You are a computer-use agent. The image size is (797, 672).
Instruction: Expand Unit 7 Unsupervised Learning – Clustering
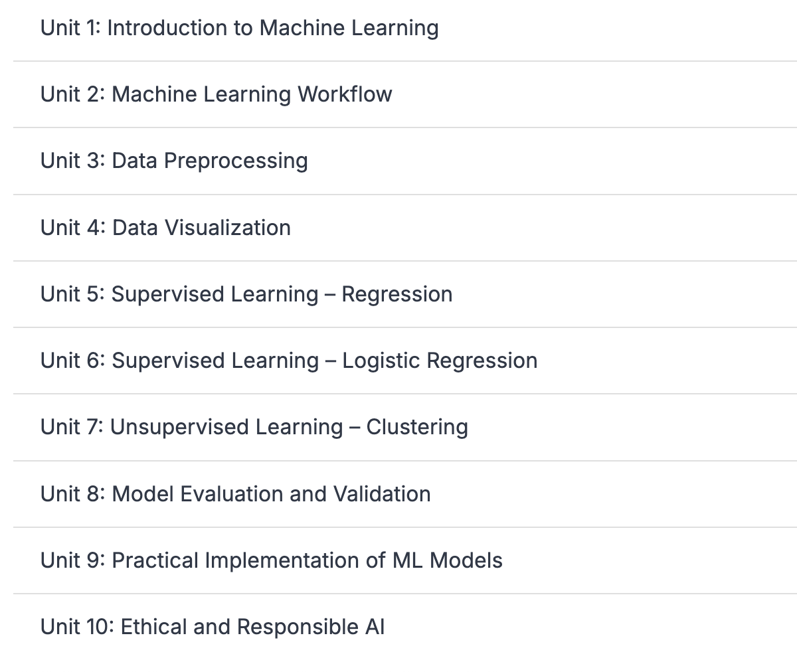pyautogui.click(x=254, y=427)
